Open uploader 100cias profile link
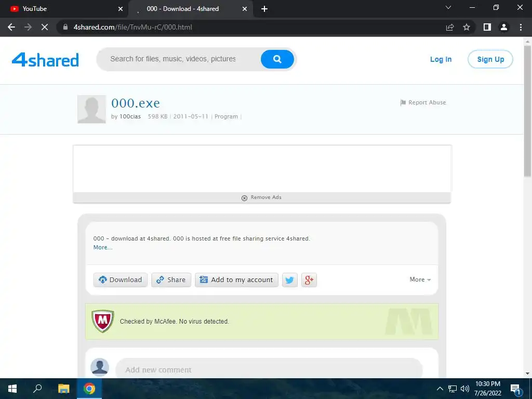Viewport: 532px width, 399px height. [130, 116]
